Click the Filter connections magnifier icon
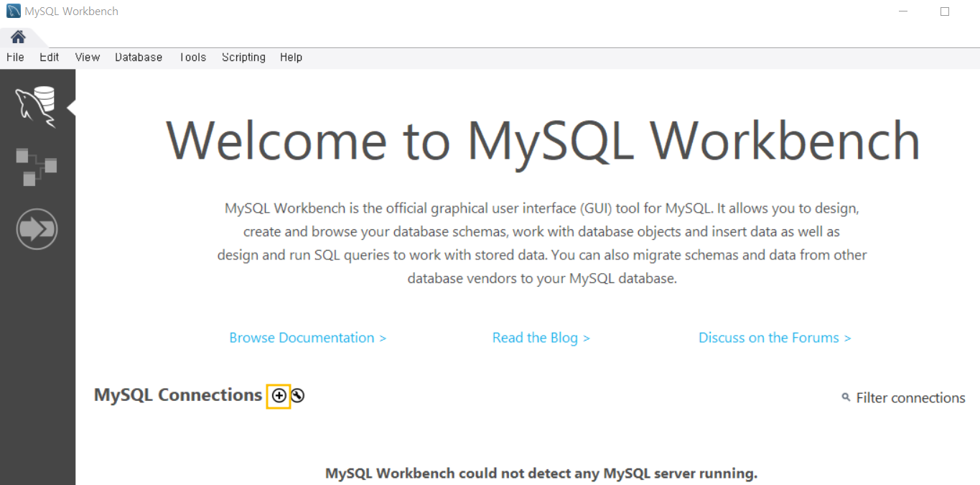Viewport: 980px width, 485px height. 846,397
